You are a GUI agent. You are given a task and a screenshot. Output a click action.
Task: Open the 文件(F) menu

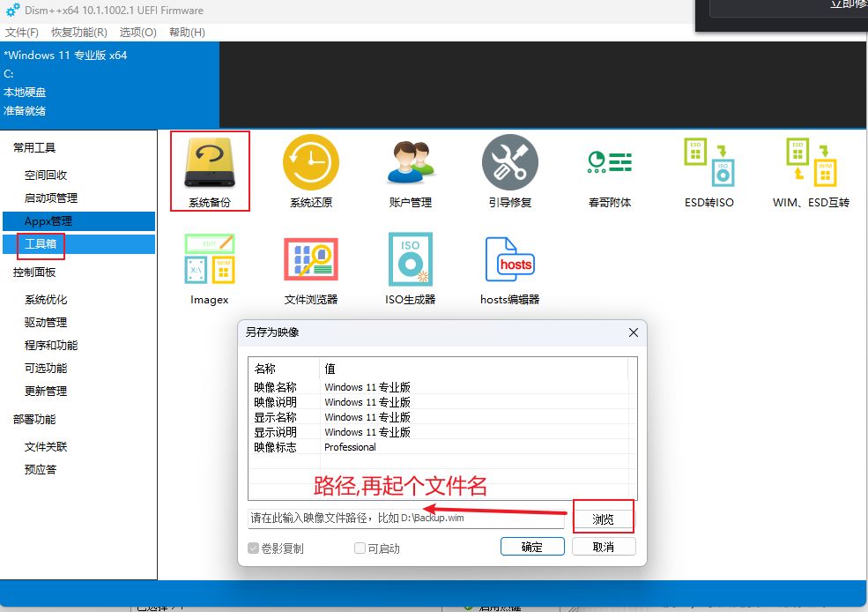click(22, 33)
